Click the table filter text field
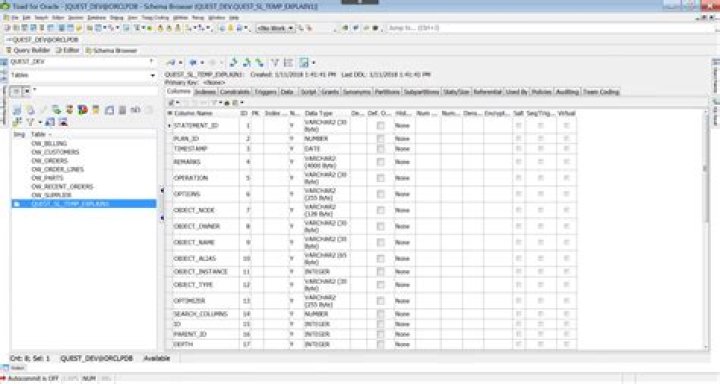 tap(94, 91)
